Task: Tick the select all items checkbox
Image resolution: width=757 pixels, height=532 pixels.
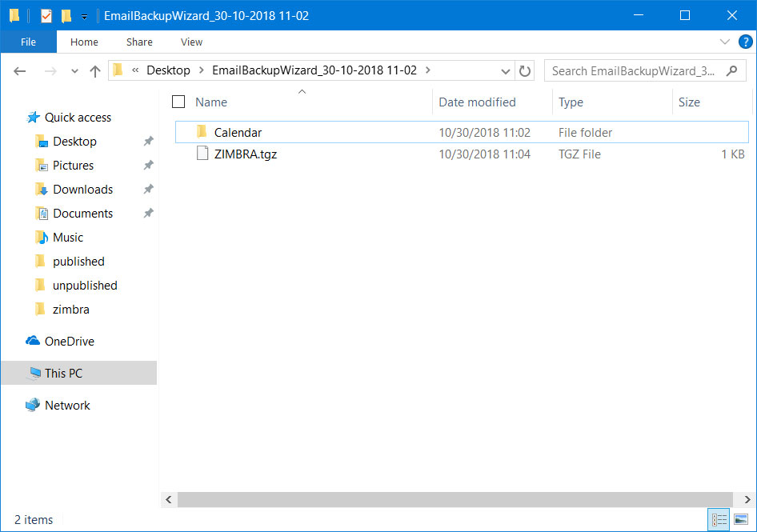Action: pyautogui.click(x=178, y=102)
